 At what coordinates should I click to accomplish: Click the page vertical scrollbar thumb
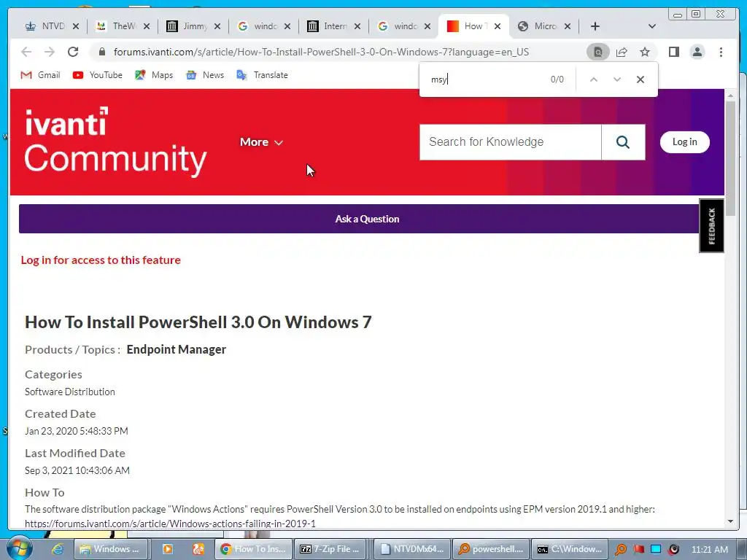click(730, 158)
